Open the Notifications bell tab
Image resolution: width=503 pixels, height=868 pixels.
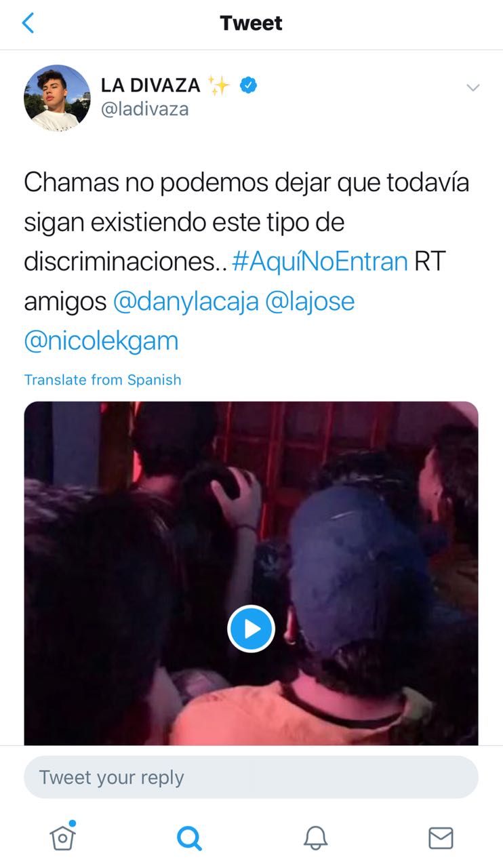pyautogui.click(x=315, y=838)
